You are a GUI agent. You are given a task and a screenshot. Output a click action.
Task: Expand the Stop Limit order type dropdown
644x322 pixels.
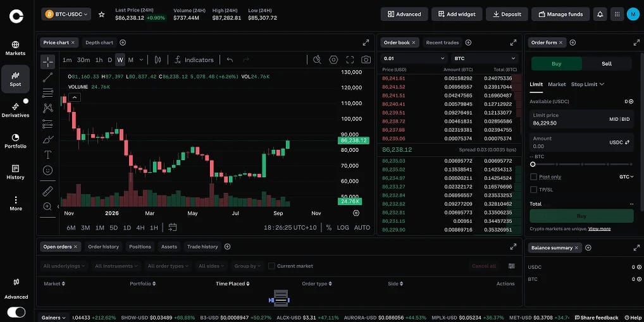(x=587, y=84)
